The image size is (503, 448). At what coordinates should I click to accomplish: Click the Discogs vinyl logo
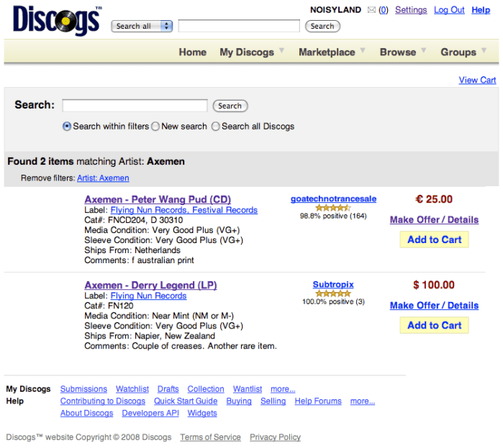(x=57, y=20)
